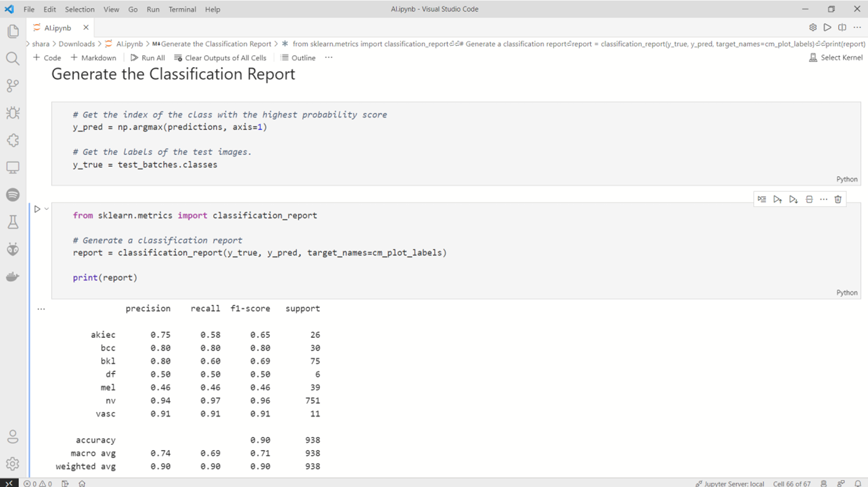Open the View menu
868x487 pixels.
pos(111,9)
